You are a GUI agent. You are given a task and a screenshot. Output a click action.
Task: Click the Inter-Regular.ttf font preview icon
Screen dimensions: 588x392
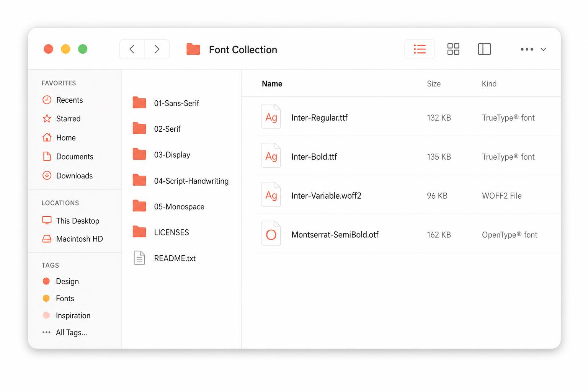(271, 116)
